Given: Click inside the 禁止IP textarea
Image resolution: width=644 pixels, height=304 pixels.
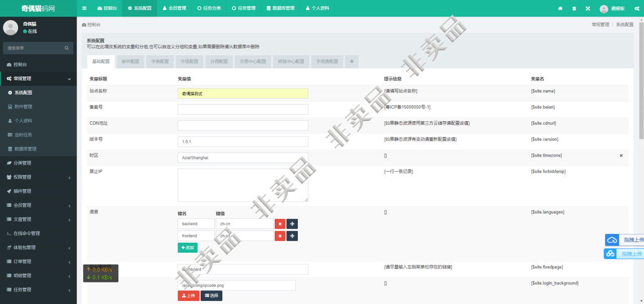Looking at the screenshot, I should click(243, 185).
